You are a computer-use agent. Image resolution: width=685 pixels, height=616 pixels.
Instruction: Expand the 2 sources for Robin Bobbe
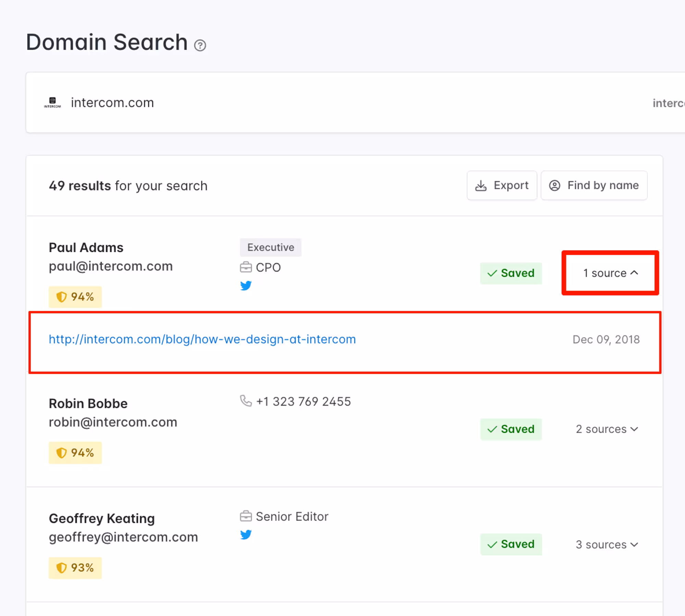click(607, 429)
